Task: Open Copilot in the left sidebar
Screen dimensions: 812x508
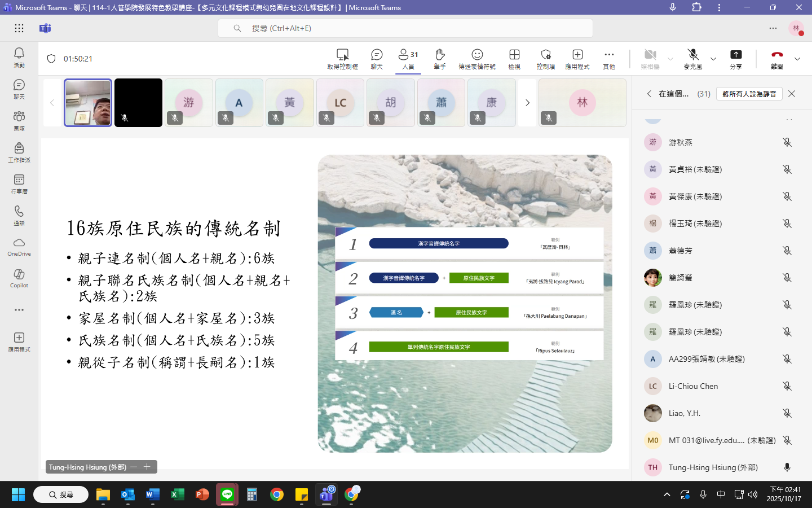Action: point(19,278)
